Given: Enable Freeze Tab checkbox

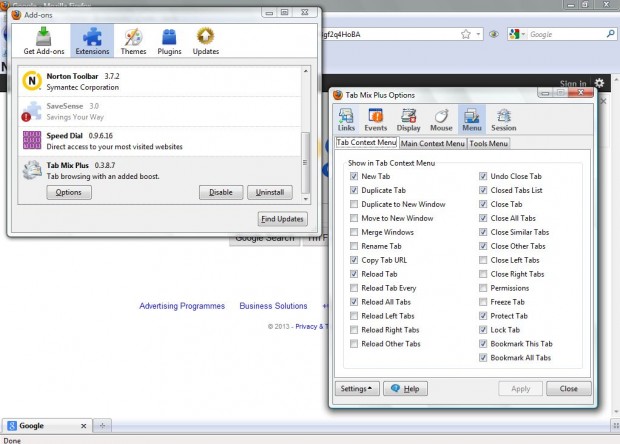Looking at the screenshot, I should [483, 302].
